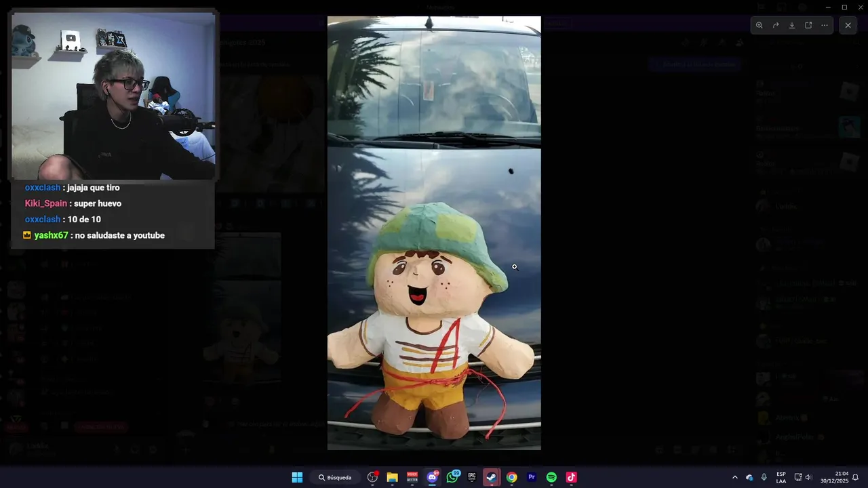Screen dimensions: 868x488
Task: Switch to Discord in the taskbar
Action: click(x=432, y=477)
